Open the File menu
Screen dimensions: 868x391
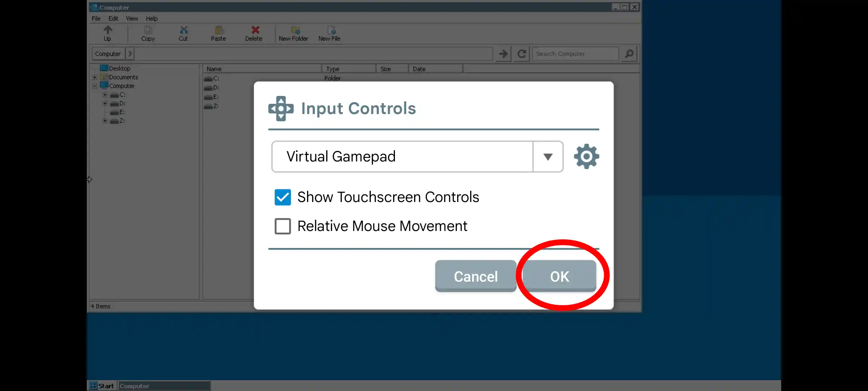pyautogui.click(x=96, y=18)
